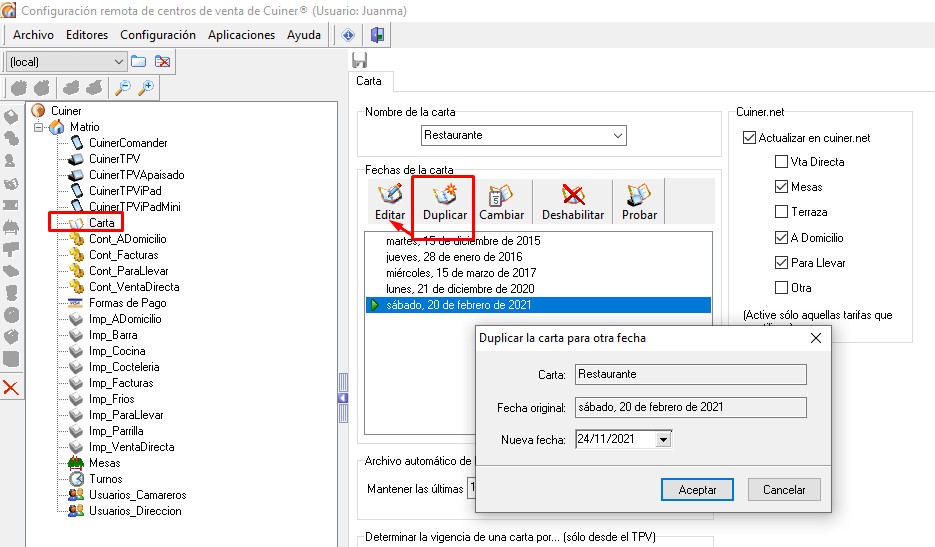Screen dimensions: 935x547
Task: Select CuinerTPVApaisado in the tree
Action: [137, 175]
